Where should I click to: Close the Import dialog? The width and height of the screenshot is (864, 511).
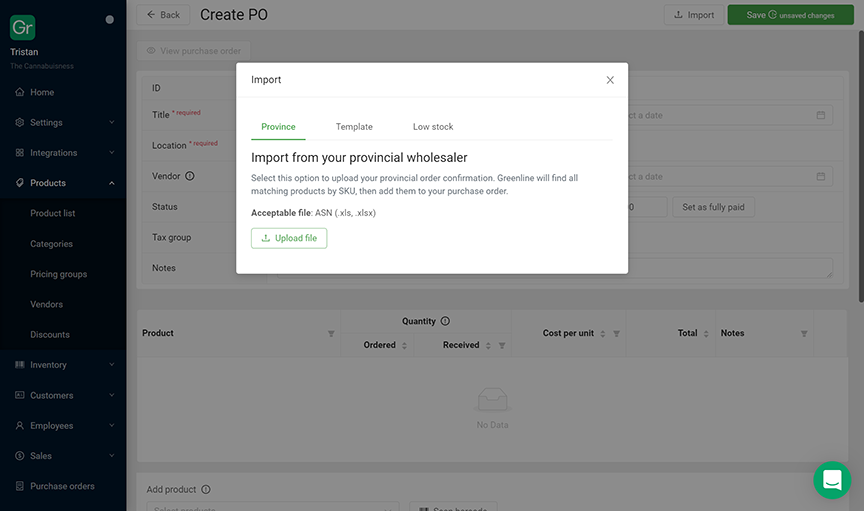coord(610,80)
